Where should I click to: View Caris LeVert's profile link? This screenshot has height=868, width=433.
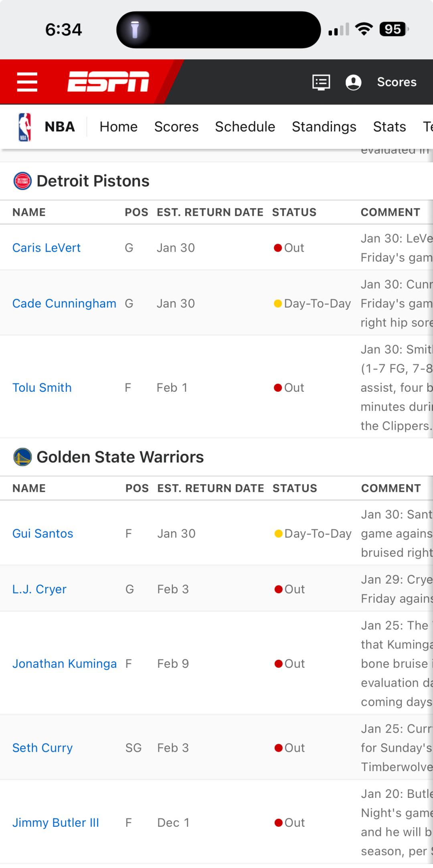click(x=47, y=248)
